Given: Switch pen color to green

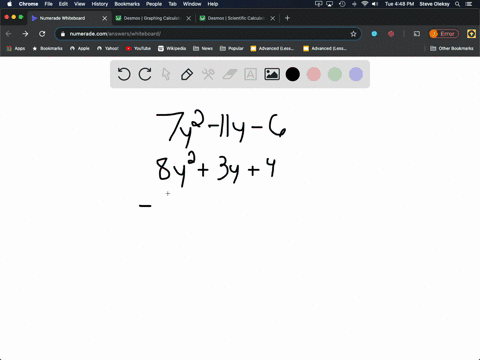Looking at the screenshot, I should (x=335, y=74).
